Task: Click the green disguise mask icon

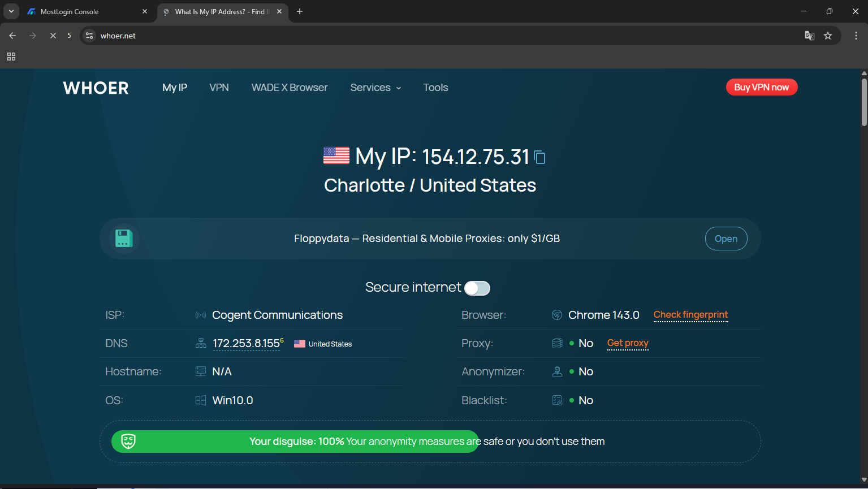Action: pos(128,441)
